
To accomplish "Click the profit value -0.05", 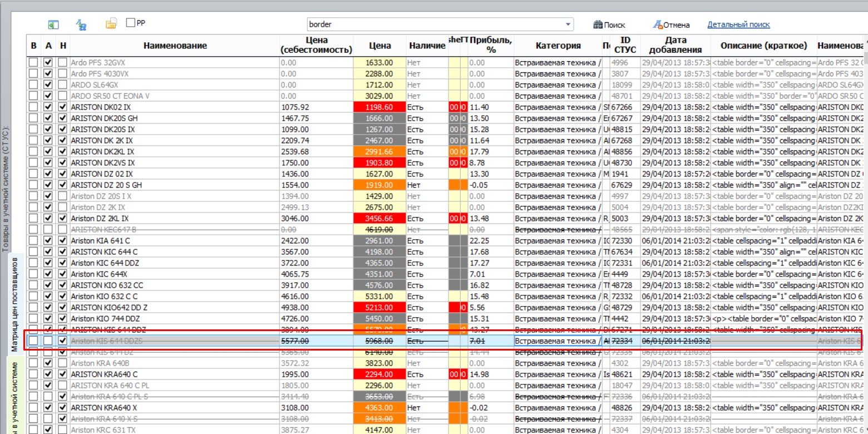I will pyautogui.click(x=491, y=185).
